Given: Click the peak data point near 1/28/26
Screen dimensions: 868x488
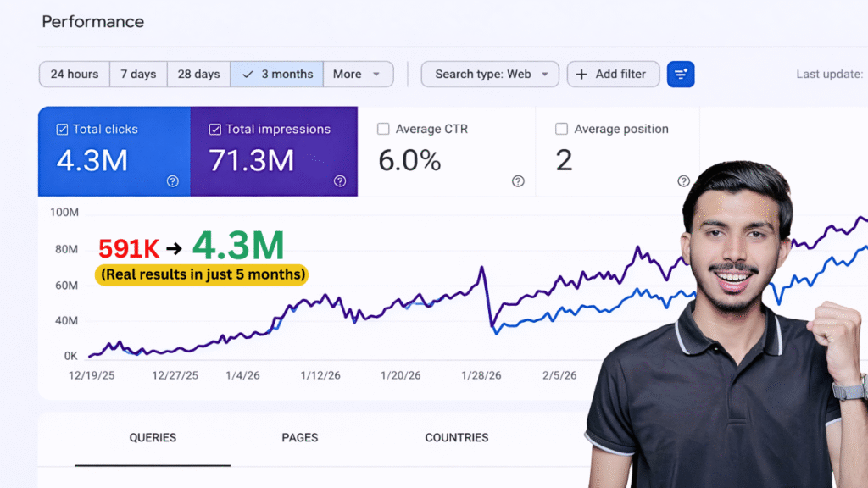Looking at the screenshot, I should click(x=481, y=267).
